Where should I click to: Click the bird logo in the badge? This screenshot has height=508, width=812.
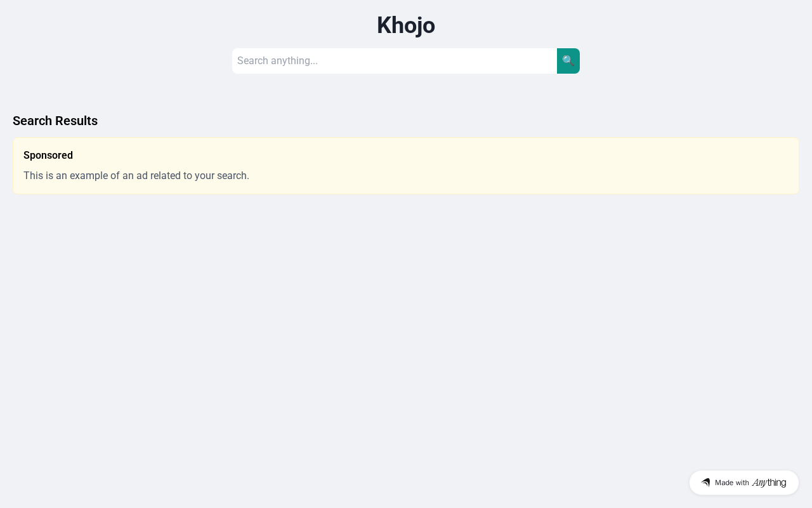pos(705,483)
